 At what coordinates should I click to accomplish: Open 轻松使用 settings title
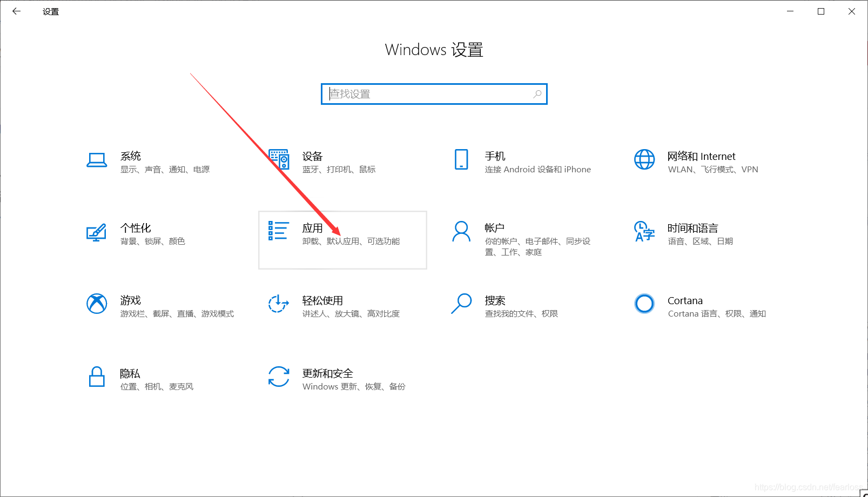(x=322, y=300)
